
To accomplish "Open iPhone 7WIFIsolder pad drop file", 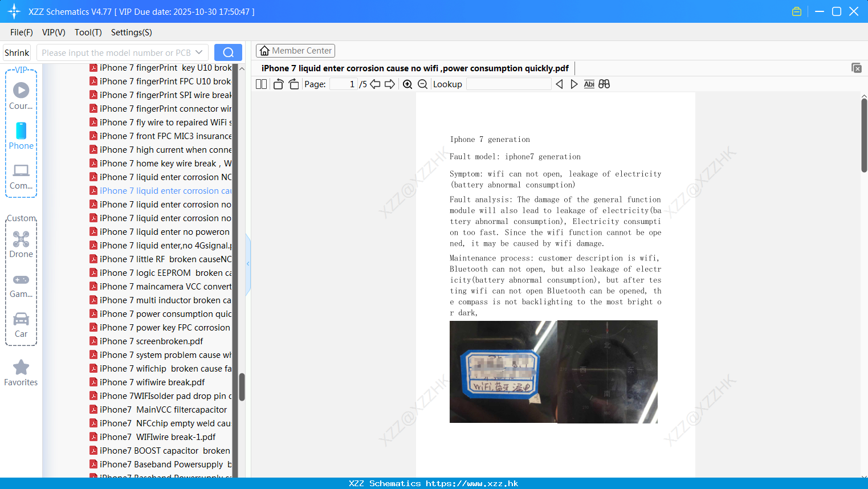I will (x=161, y=396).
